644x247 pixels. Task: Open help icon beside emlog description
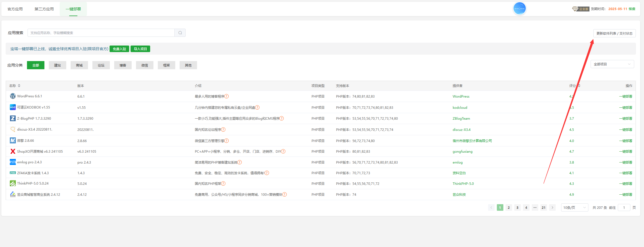pyautogui.click(x=240, y=162)
